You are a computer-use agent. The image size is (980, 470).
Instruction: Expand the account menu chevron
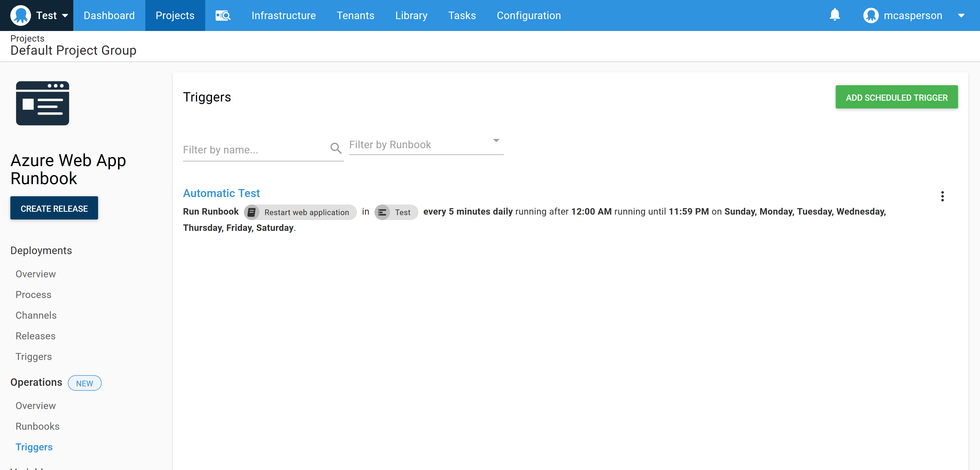pos(962,15)
